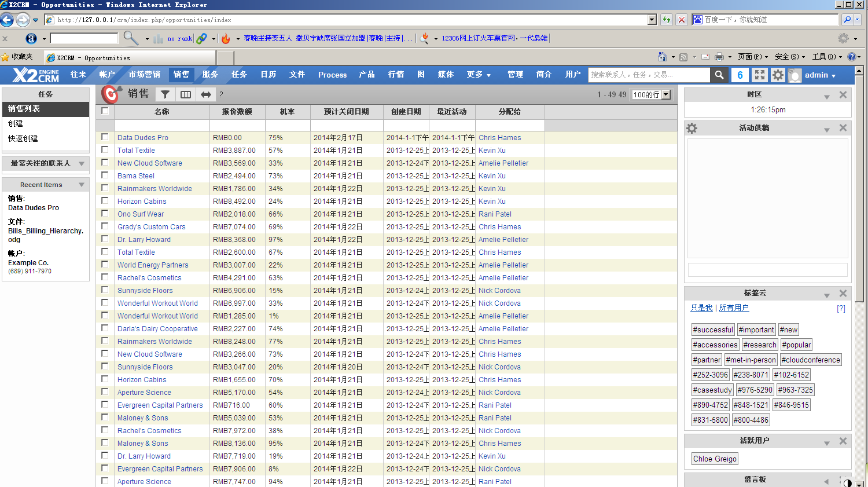Image resolution: width=868 pixels, height=487 pixels.
Task: Click the browser Forward button
Action: coord(23,20)
